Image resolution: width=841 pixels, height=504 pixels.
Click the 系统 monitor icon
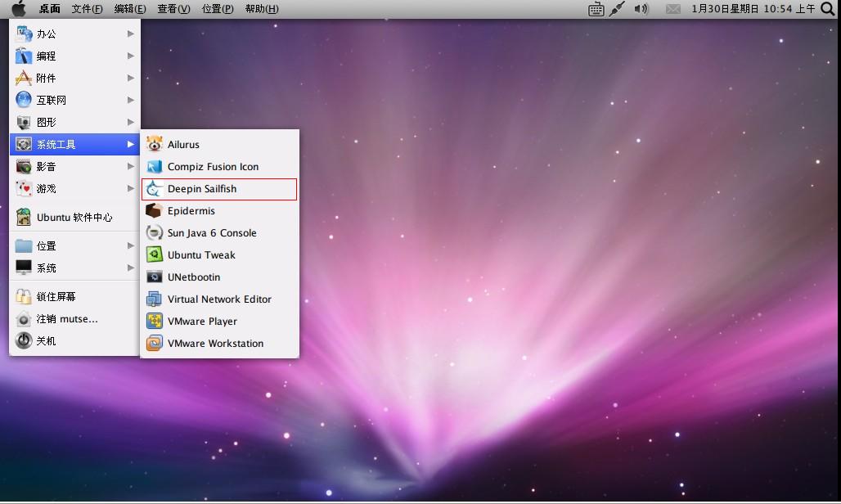pos(24,268)
